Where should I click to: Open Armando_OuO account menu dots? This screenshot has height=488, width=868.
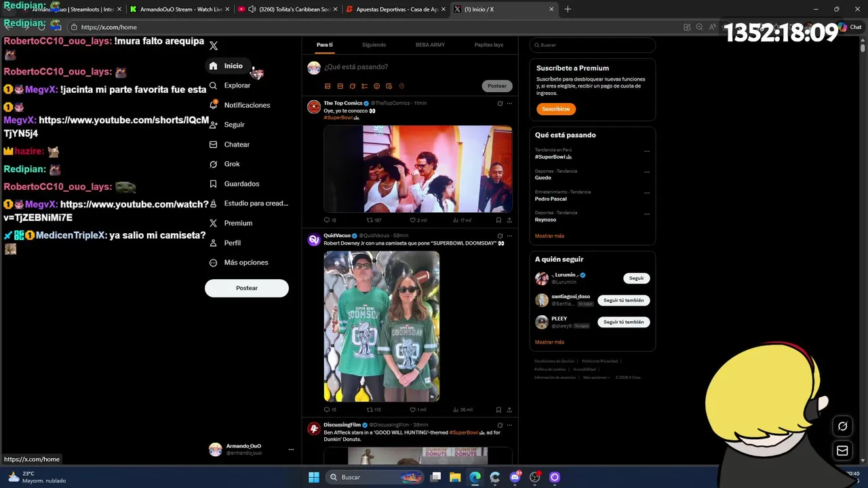[291, 449]
